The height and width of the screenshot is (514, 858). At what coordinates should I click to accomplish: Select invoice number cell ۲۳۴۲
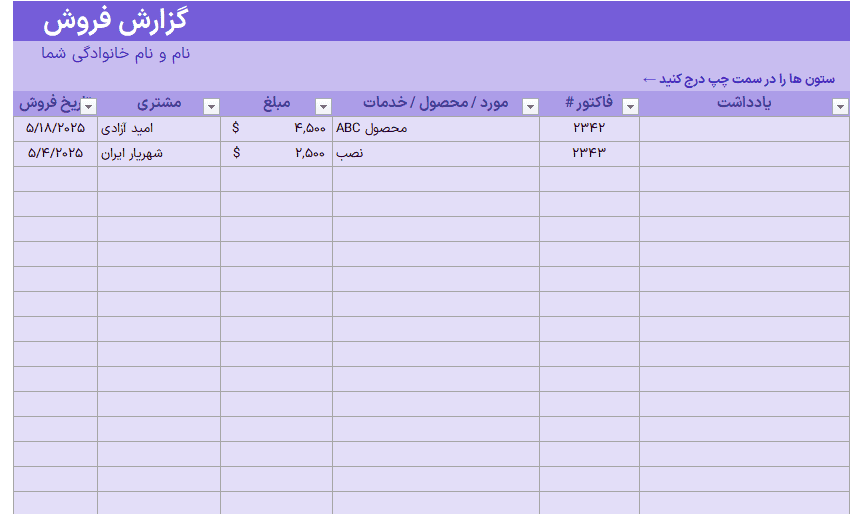tap(589, 129)
